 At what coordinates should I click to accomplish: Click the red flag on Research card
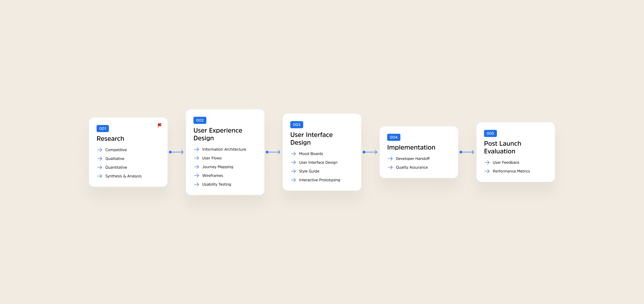[x=159, y=125]
